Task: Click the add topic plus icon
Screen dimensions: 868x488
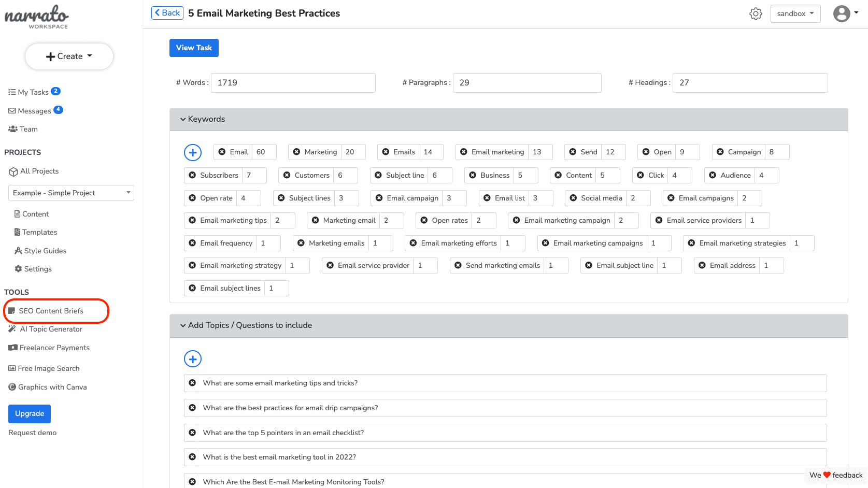Action: [193, 358]
